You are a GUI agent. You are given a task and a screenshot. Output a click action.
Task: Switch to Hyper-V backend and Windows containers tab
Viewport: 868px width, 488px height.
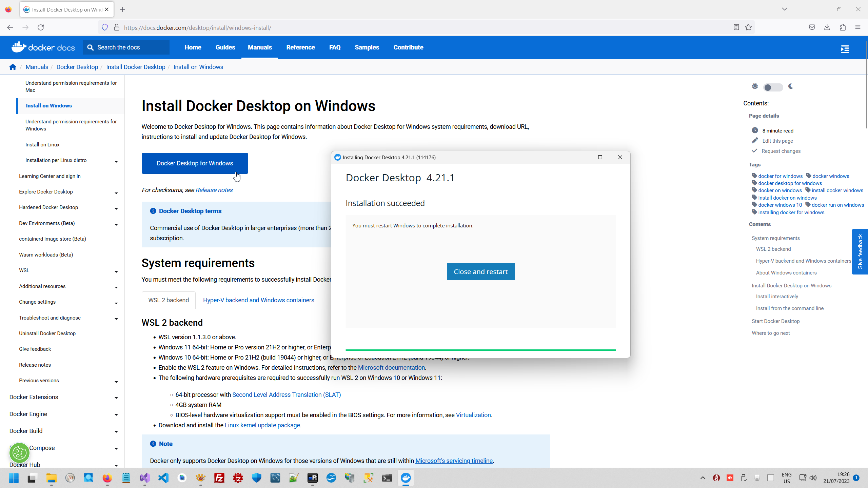click(x=258, y=300)
